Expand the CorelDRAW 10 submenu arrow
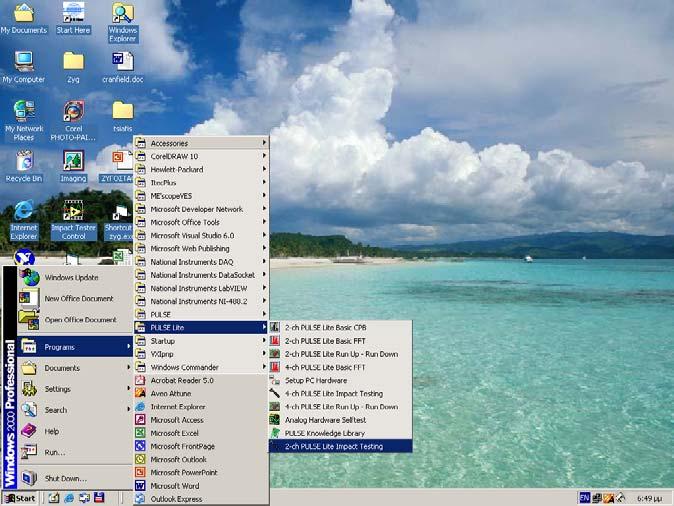 264,156
